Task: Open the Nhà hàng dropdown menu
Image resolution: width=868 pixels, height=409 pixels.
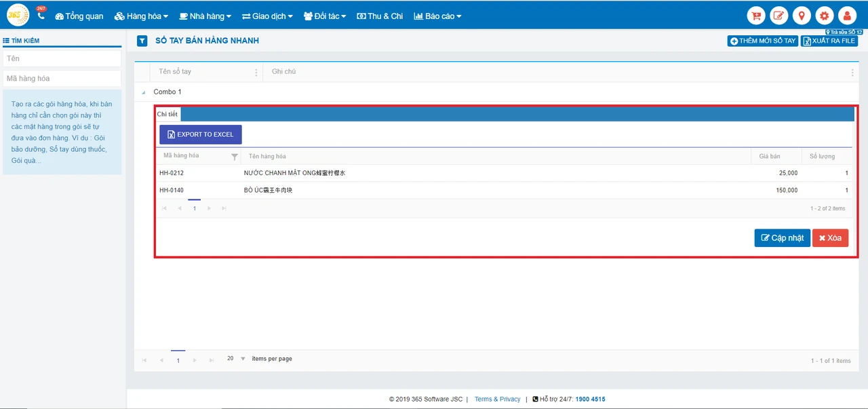Action: [205, 16]
